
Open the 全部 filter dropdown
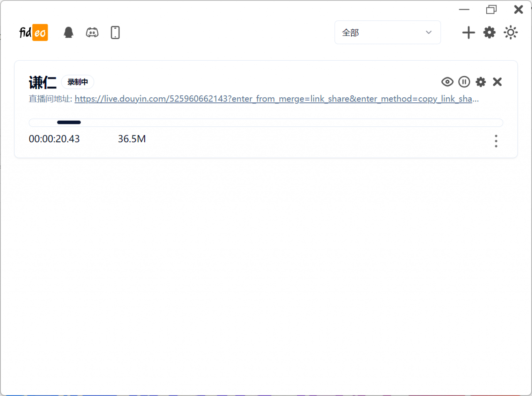pos(387,32)
